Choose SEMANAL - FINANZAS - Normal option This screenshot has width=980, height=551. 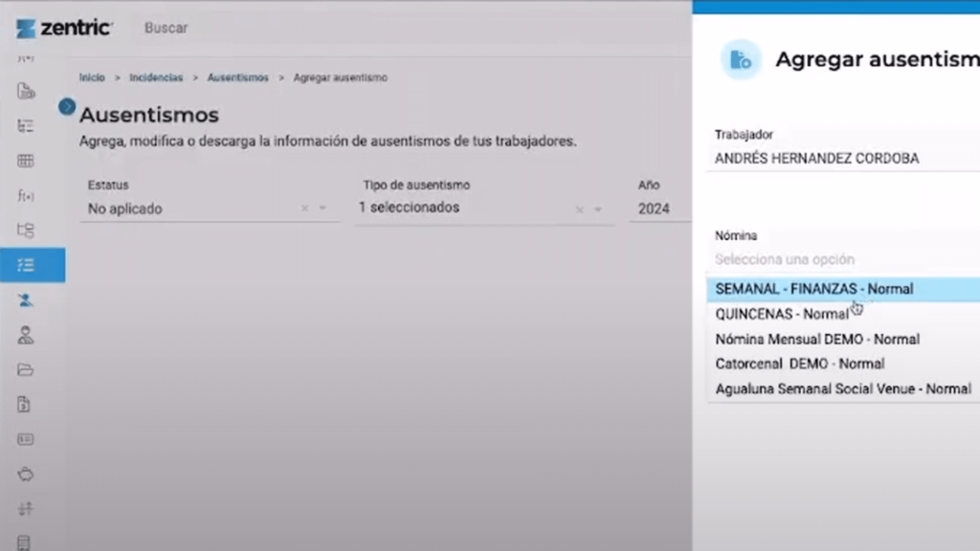click(x=843, y=289)
